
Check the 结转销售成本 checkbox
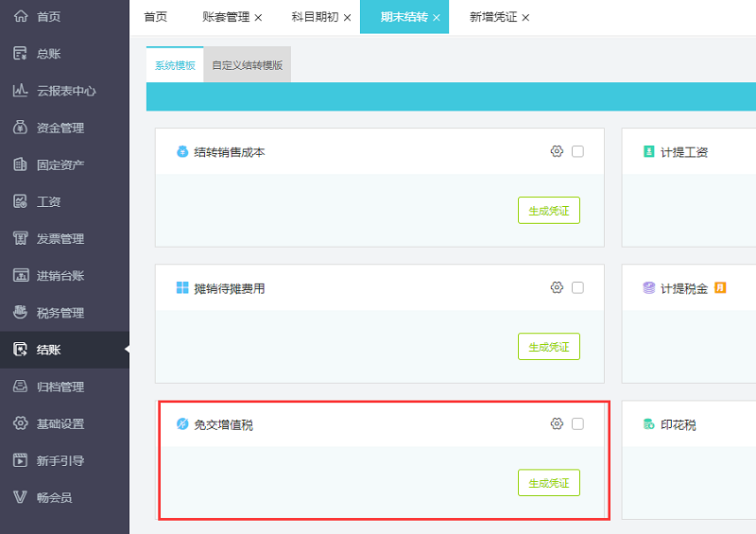point(577,151)
